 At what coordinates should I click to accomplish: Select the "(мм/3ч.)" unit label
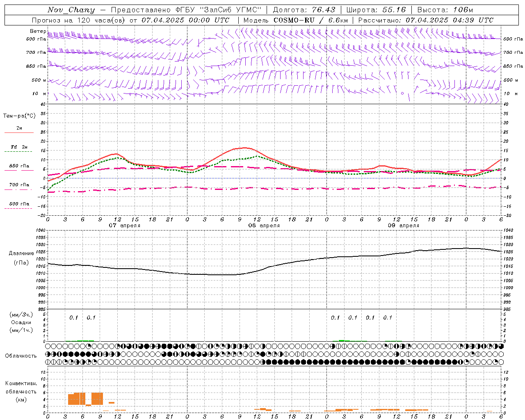tap(21, 315)
